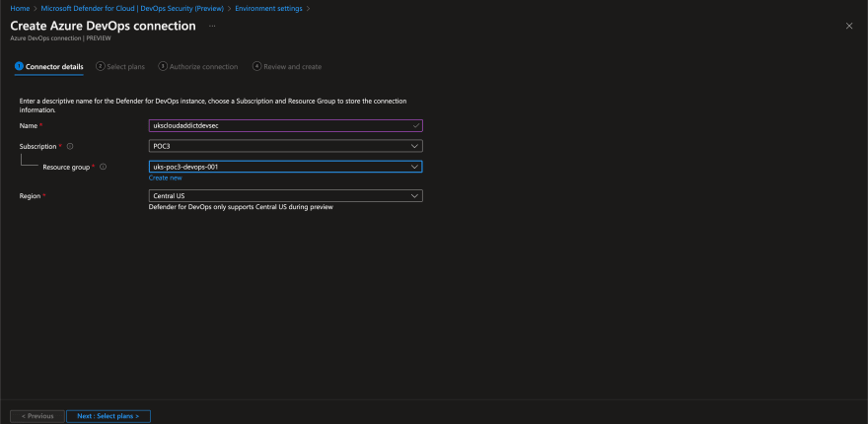Click the Create Azure DevOps connection heading

click(103, 26)
